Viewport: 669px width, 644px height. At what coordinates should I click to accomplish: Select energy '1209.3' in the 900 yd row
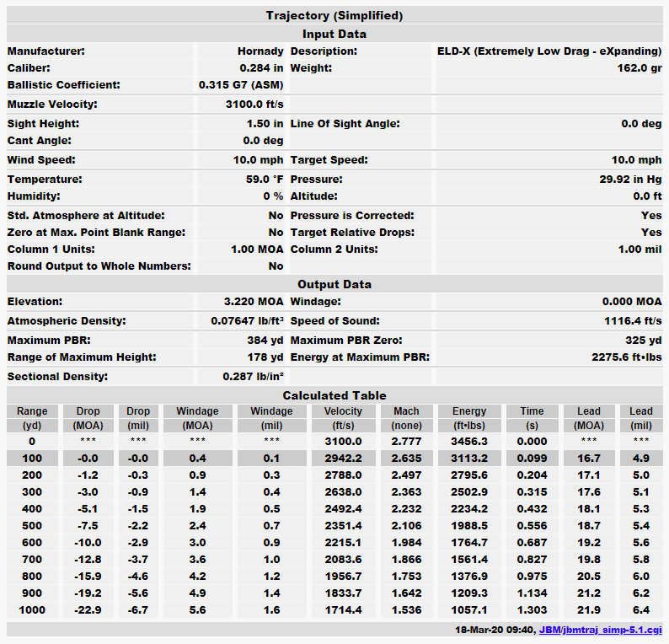469,593
